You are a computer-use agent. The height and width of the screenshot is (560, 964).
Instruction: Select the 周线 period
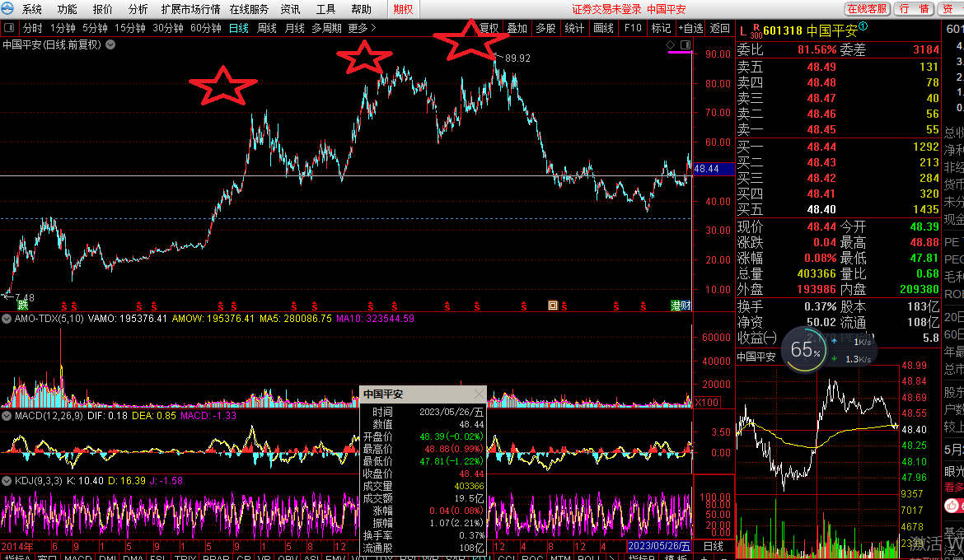[266, 28]
